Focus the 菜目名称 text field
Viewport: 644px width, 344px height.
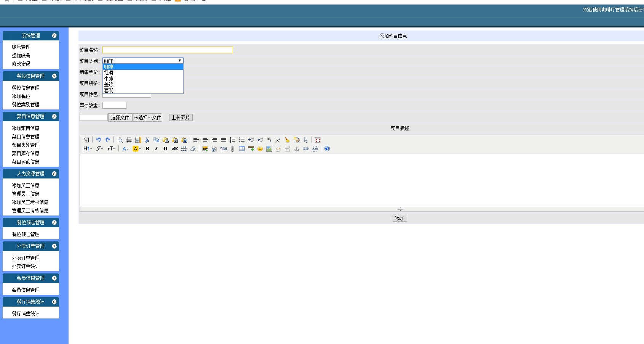(x=168, y=50)
